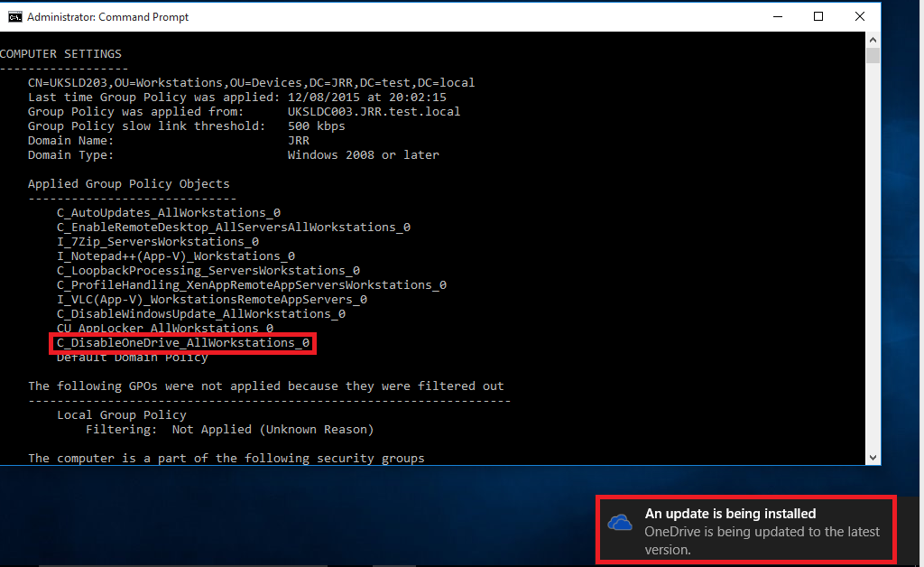Click 'C_EnableRemoteDesktop_AllServersAllWorkstations_0' entry

(x=234, y=227)
